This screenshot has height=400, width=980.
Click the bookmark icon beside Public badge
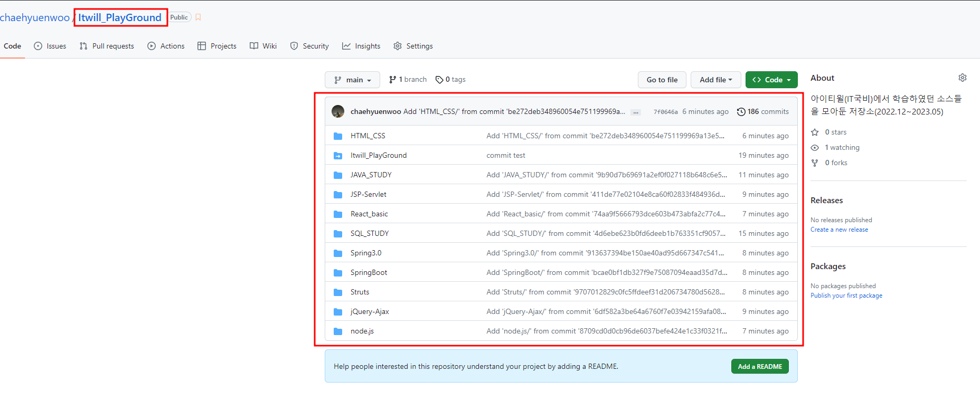click(198, 17)
